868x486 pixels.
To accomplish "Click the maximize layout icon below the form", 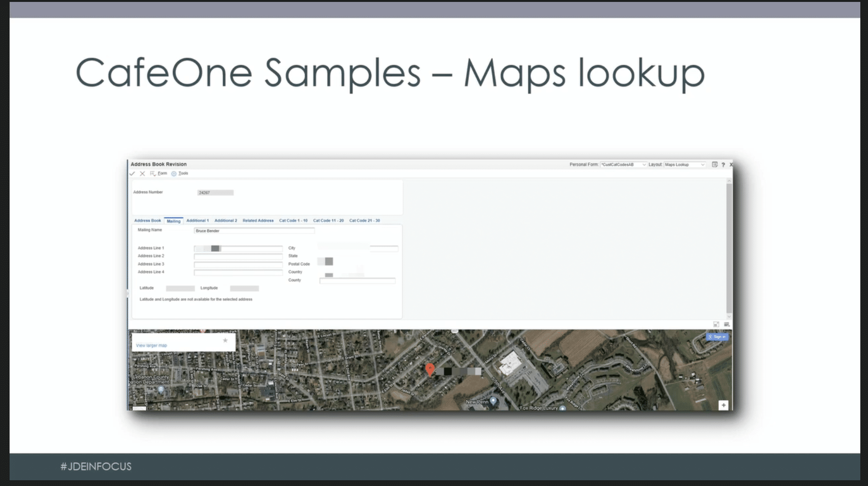I will click(716, 324).
